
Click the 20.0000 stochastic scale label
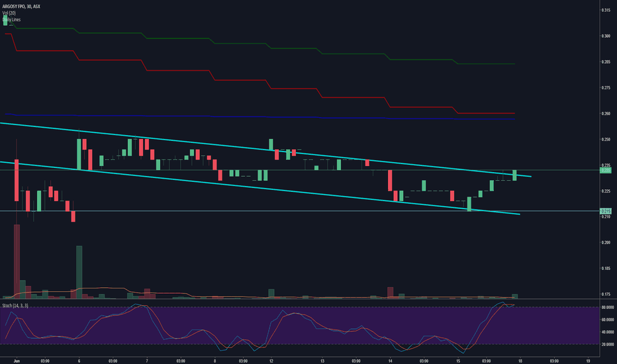coord(607,344)
